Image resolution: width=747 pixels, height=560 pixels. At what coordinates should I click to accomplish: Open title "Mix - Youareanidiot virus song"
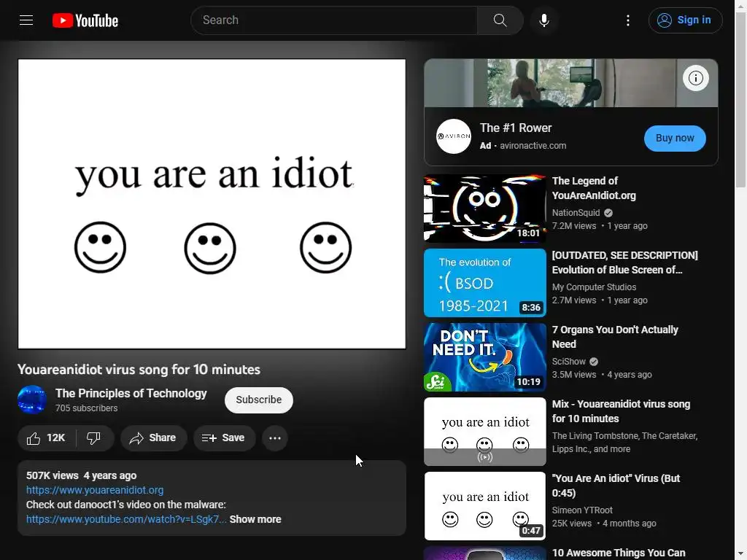click(621, 411)
